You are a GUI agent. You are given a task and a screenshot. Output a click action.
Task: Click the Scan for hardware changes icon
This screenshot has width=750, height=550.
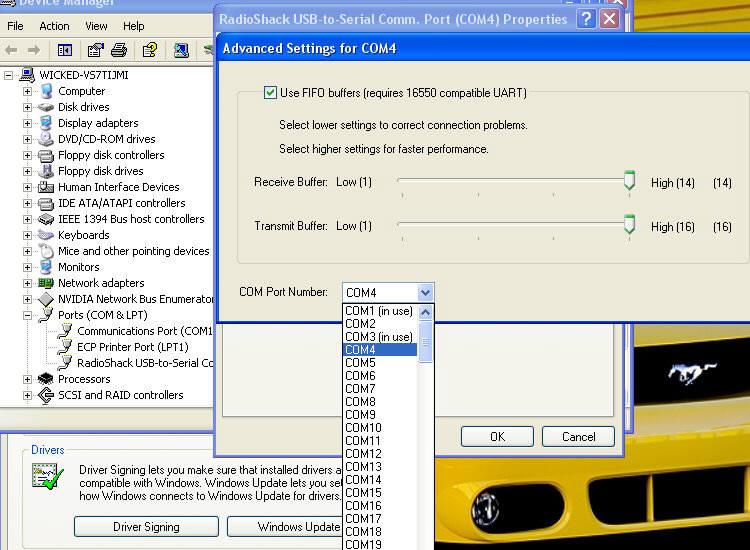(181, 50)
